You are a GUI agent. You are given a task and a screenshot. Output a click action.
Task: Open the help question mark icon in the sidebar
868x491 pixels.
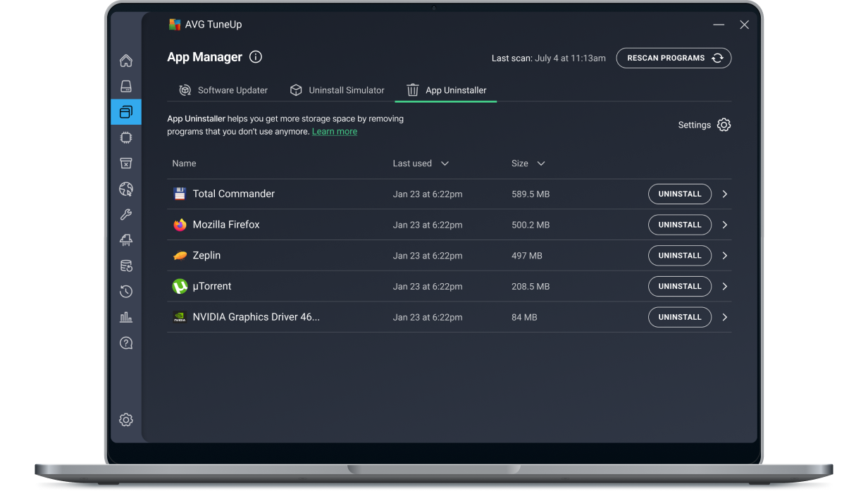[126, 342]
